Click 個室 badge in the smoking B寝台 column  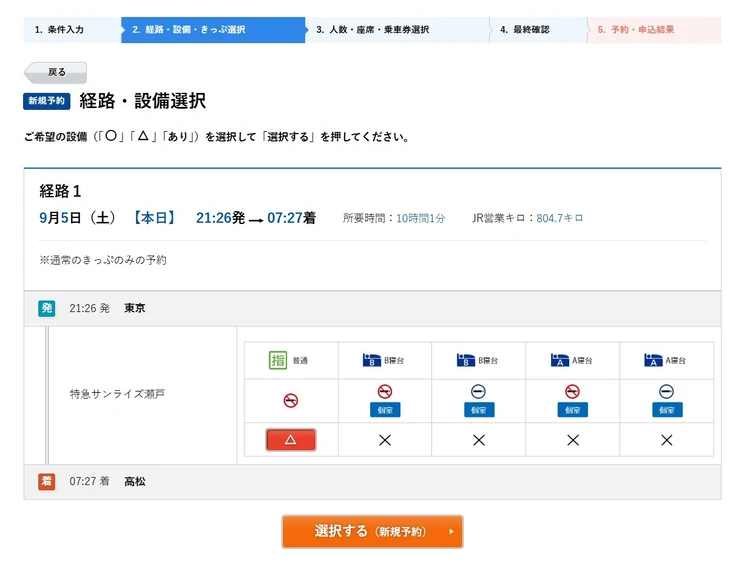click(479, 410)
